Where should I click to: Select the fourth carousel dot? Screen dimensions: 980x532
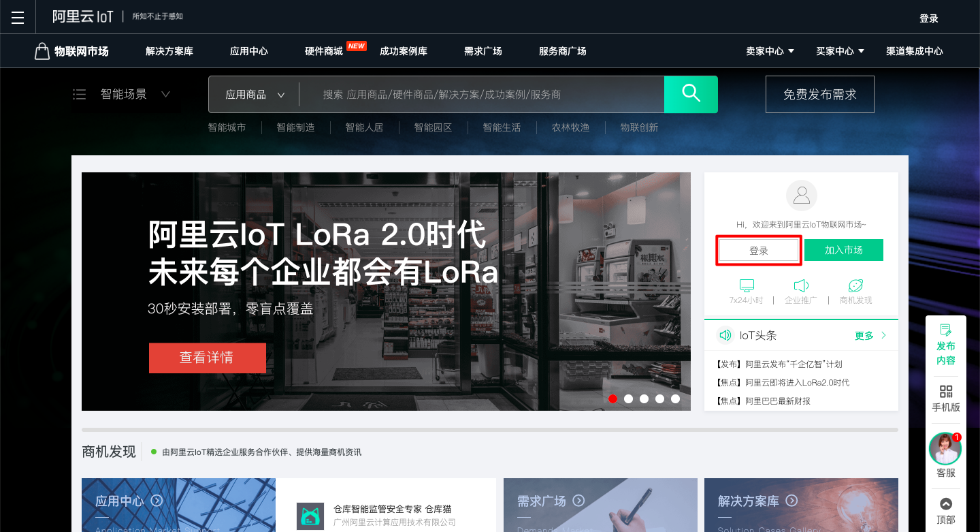[659, 398]
